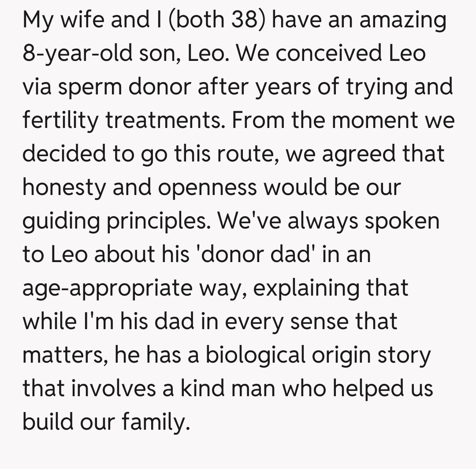The width and height of the screenshot is (476, 469).
Task: Click the age "38" in parentheses
Action: tap(244, 20)
